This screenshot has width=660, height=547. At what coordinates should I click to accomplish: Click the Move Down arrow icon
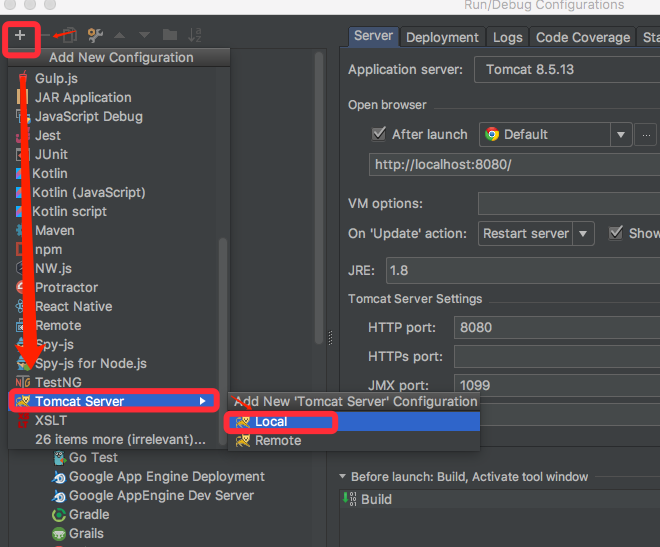(x=144, y=35)
